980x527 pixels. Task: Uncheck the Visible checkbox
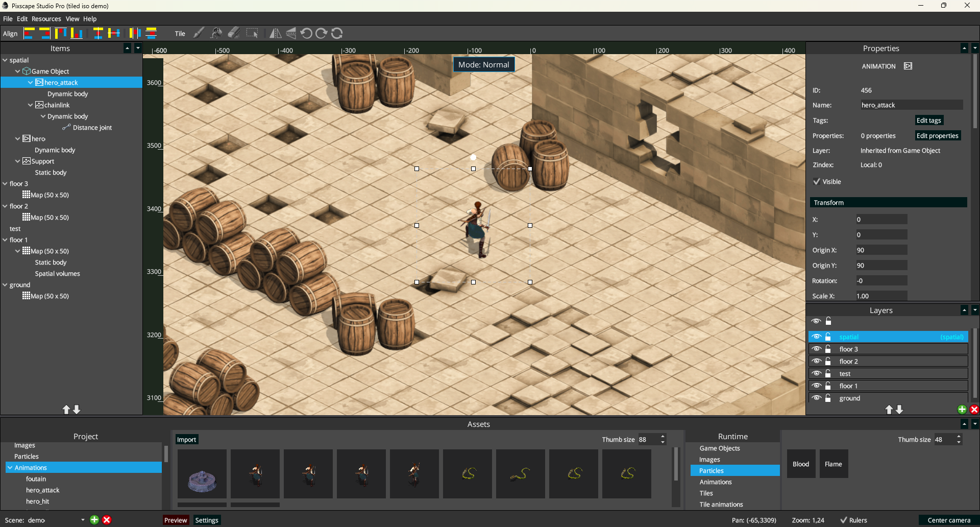817,181
